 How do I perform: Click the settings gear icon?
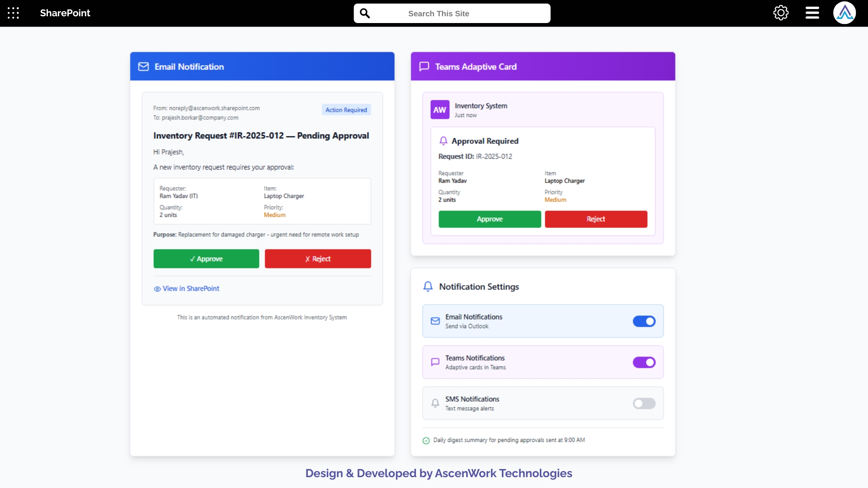pos(781,13)
